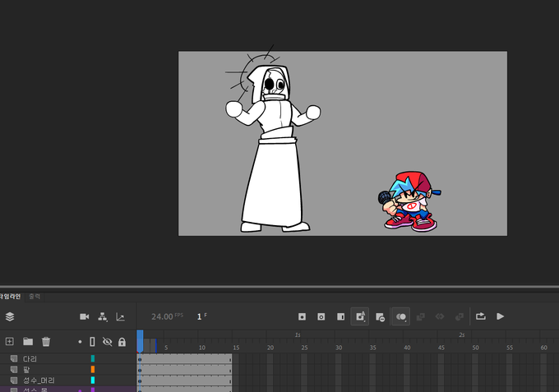Viewport: 559px width, 392px height.
Task: Click the 1s time marker on ruler
Action: point(298,334)
